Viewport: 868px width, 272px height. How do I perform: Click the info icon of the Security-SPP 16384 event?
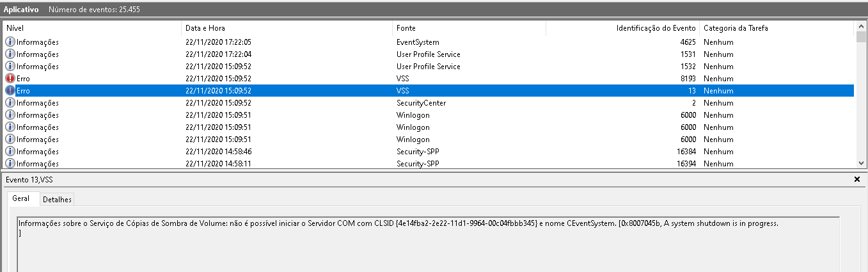coord(10,152)
